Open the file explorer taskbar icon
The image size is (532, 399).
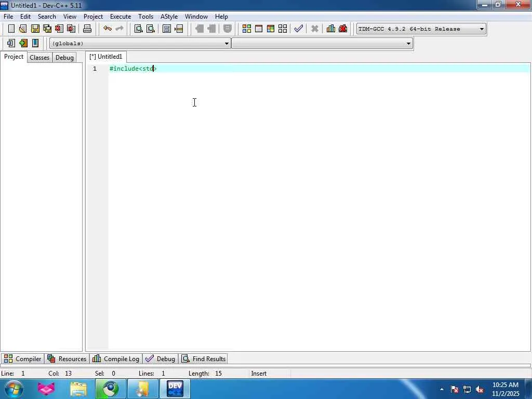point(79,389)
